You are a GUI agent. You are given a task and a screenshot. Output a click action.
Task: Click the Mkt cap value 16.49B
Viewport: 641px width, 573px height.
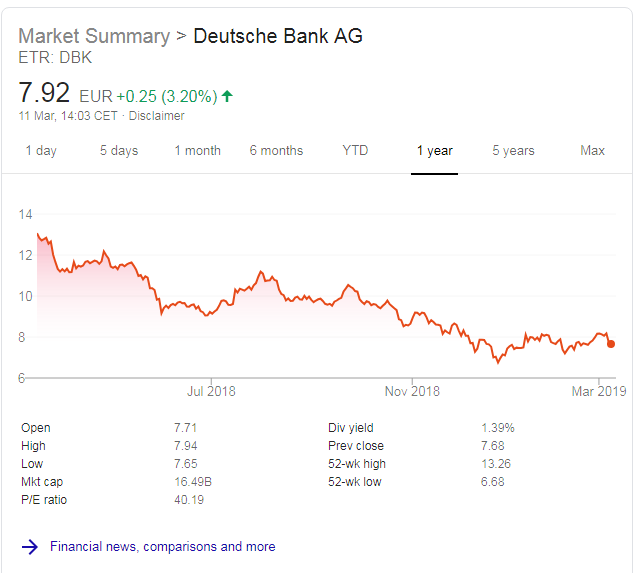pyautogui.click(x=193, y=482)
